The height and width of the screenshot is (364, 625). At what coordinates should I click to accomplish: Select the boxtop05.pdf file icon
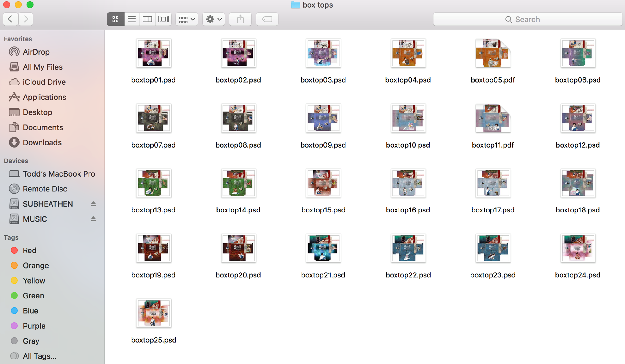click(x=493, y=53)
